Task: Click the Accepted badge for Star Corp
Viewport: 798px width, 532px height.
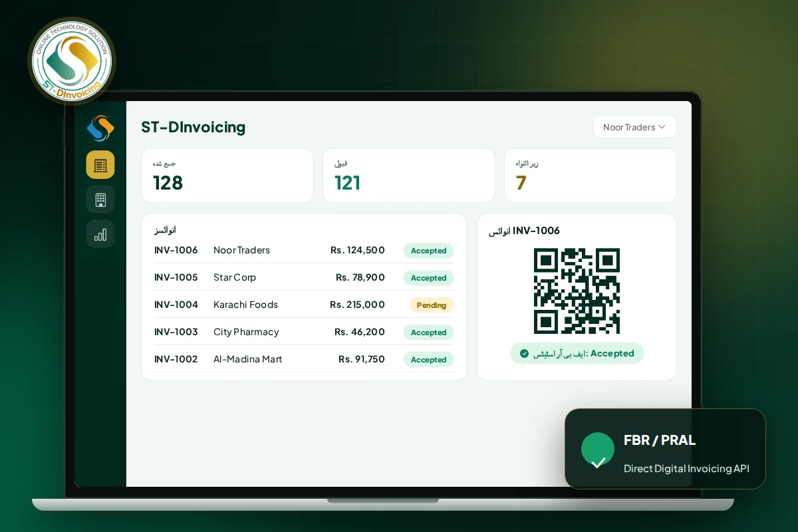Action: (x=428, y=278)
